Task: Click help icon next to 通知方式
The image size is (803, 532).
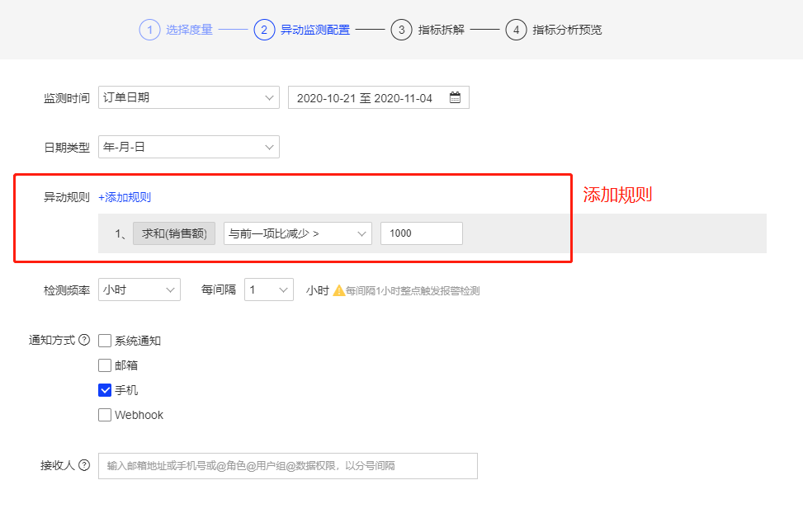Action: tap(84, 340)
